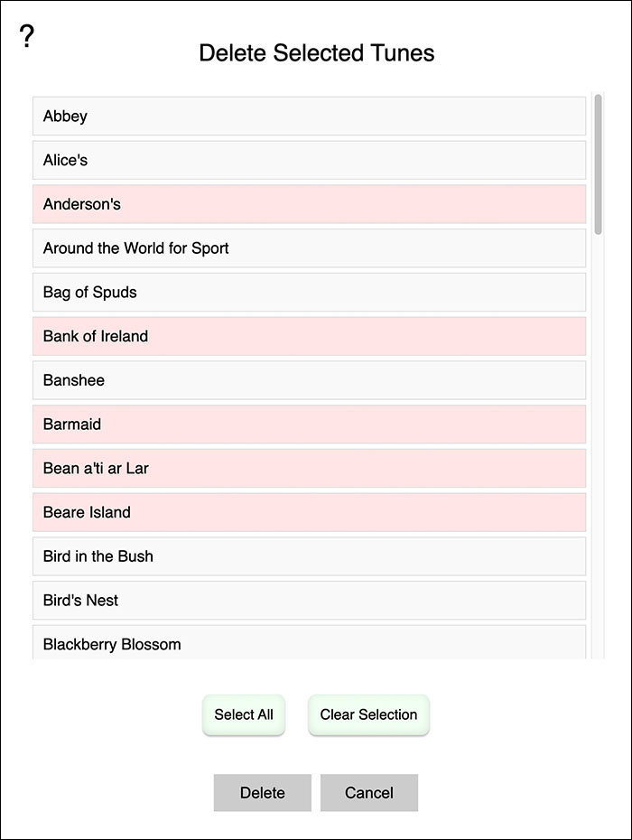Click the tune list scrollbar thumb

point(598,164)
